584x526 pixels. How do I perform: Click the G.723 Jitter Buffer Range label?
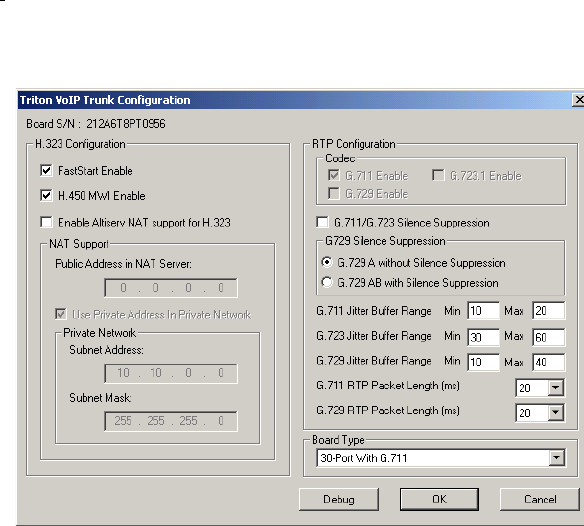(x=374, y=336)
